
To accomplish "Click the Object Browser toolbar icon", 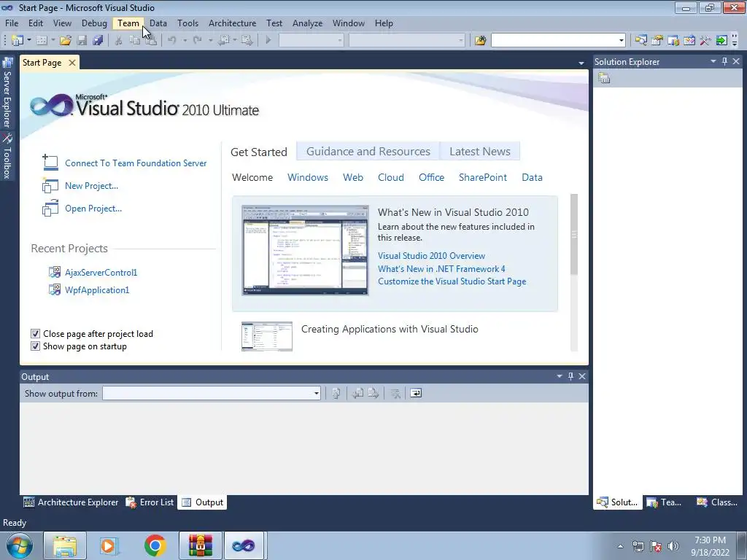I will (x=689, y=41).
